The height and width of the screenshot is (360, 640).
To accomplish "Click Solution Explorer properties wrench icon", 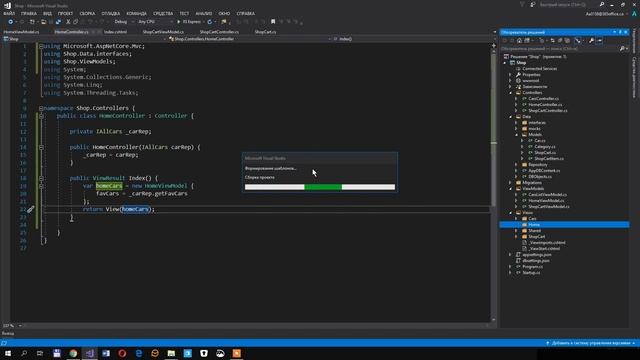I will [x=591, y=40].
